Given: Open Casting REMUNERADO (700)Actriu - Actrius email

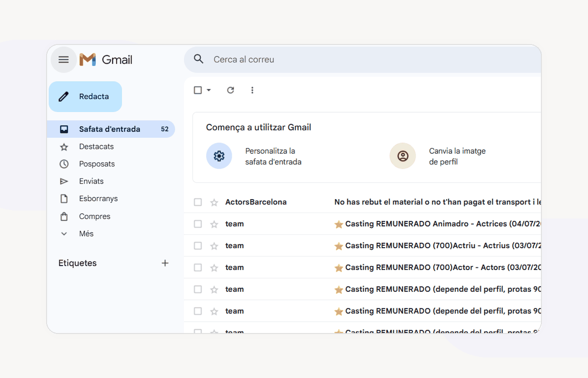Looking at the screenshot, I should (x=438, y=246).
